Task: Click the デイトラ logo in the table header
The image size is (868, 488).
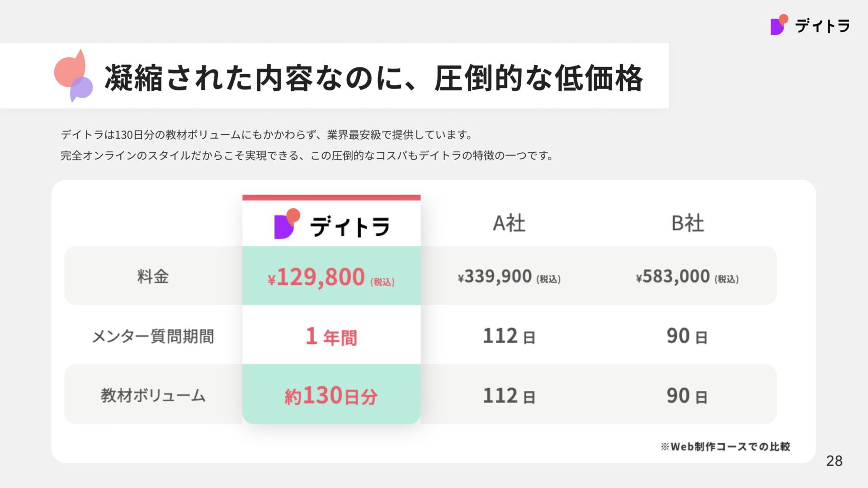Action: 331,225
